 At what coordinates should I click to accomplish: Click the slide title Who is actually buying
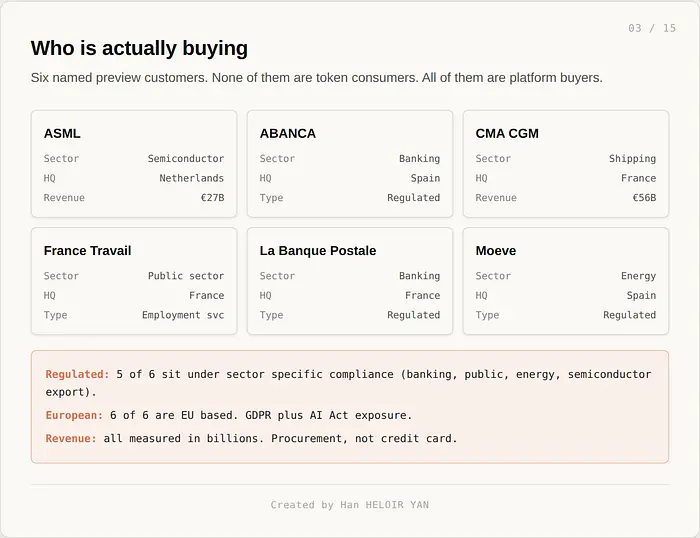139,49
